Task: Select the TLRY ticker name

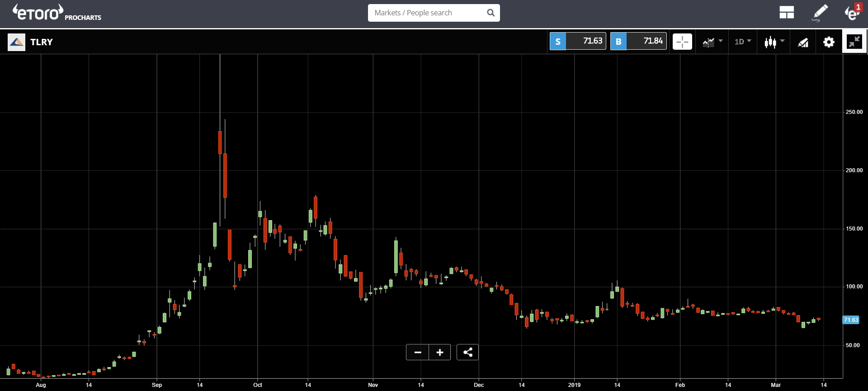Action: (42, 42)
